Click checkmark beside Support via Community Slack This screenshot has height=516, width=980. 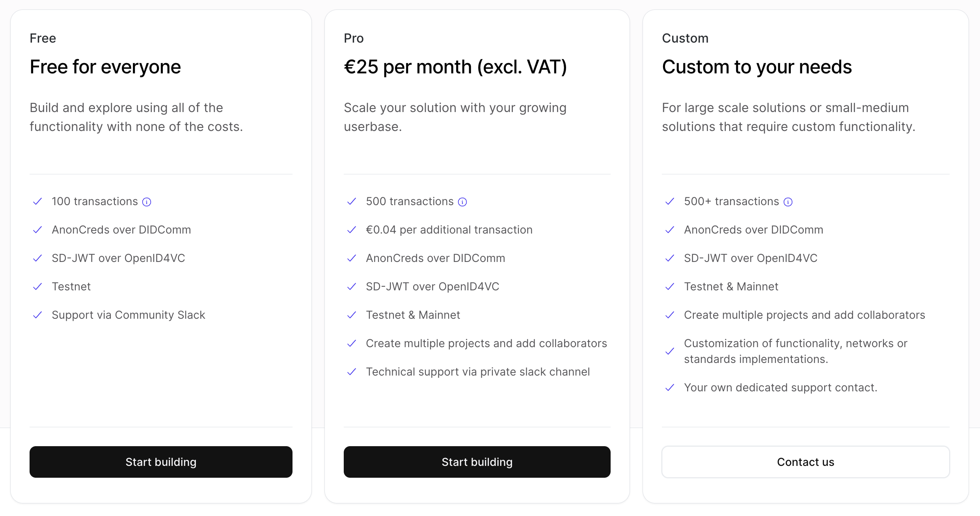[x=37, y=315]
